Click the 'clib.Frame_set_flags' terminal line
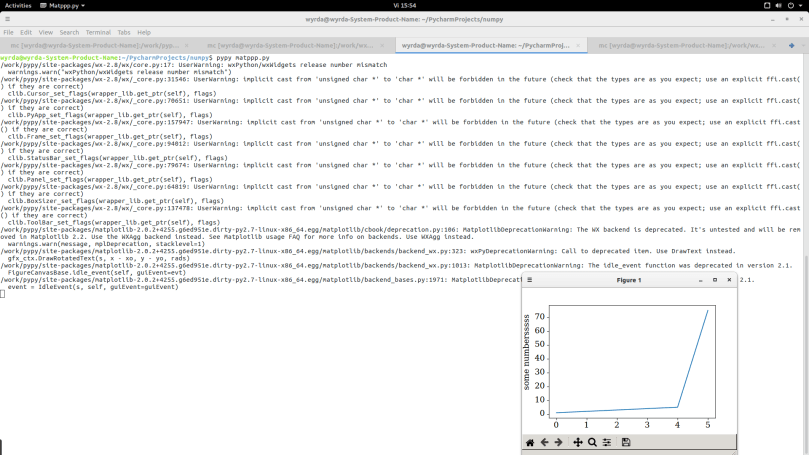Image resolution: width=809 pixels, height=455 pixels. pos(110,137)
